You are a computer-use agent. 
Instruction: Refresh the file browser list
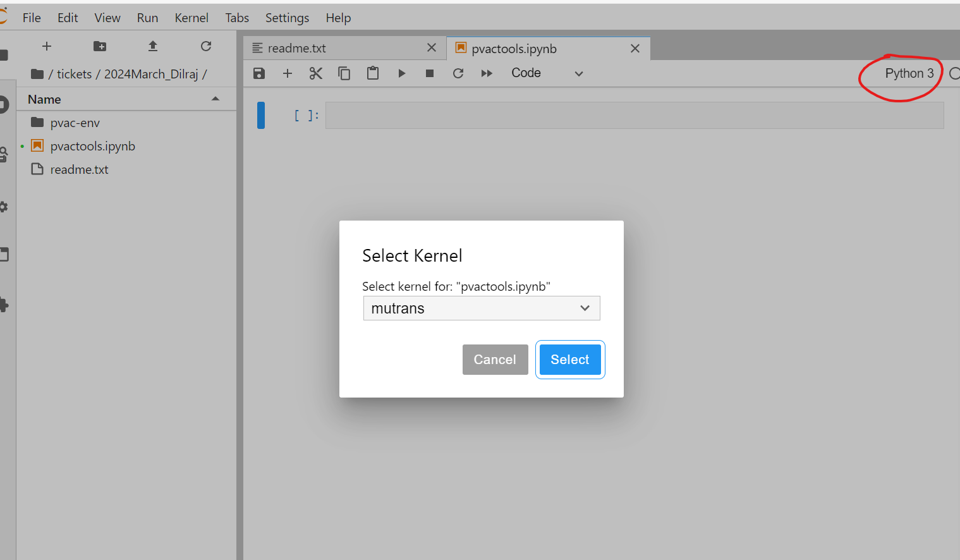[206, 46]
